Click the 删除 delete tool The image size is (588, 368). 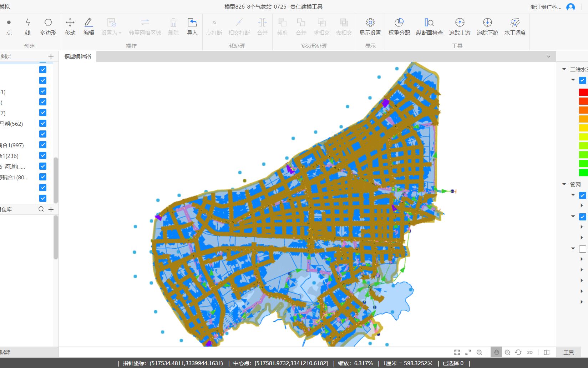click(x=173, y=27)
